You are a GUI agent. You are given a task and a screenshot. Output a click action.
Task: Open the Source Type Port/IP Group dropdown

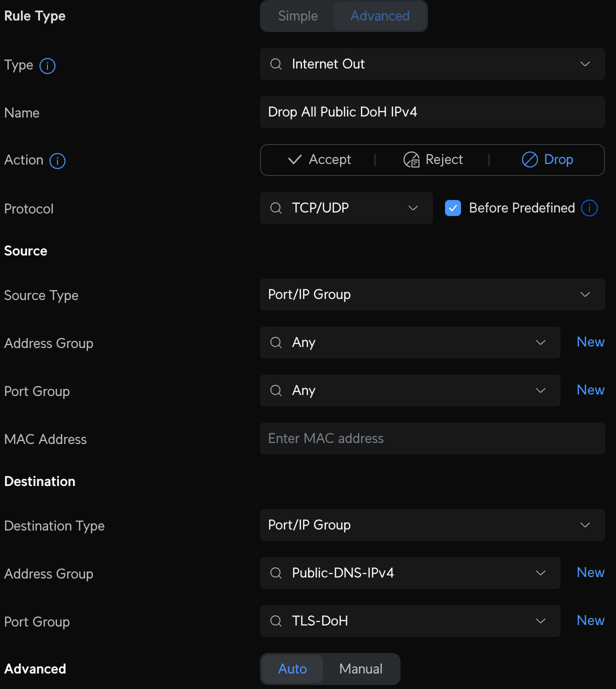[585, 294]
